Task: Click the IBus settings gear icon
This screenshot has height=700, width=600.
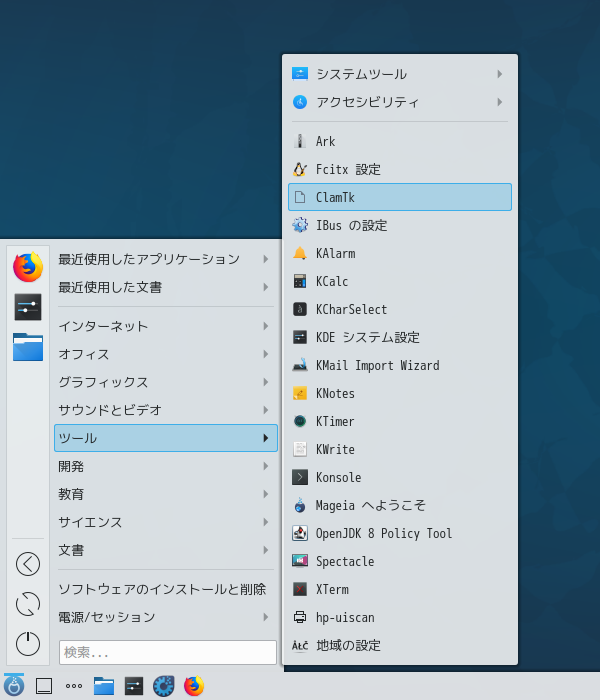Action: click(300, 225)
